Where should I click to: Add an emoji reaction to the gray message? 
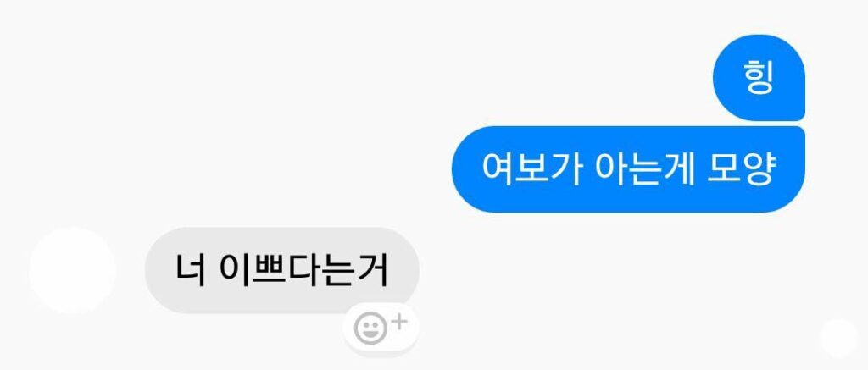coord(381,328)
